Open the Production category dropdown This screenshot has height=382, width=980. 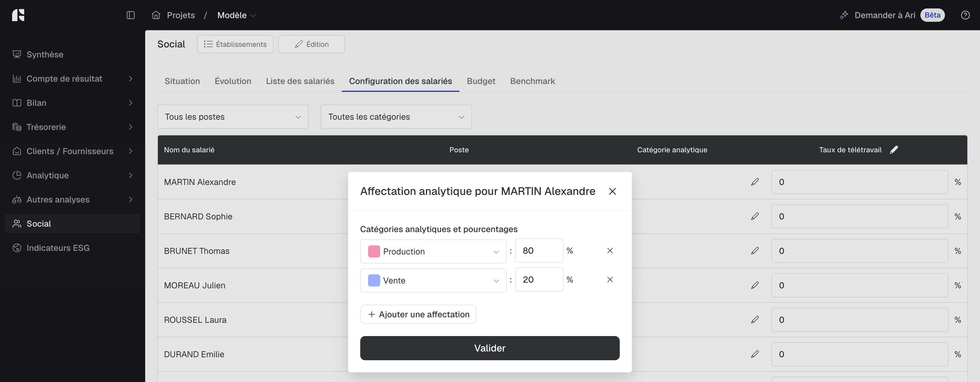click(433, 251)
